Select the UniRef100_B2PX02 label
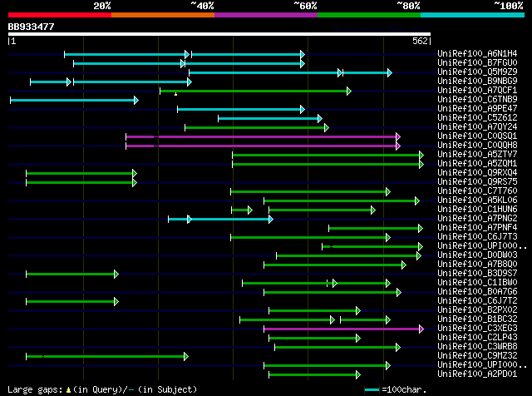The width and height of the screenshot is (532, 396). [477, 310]
